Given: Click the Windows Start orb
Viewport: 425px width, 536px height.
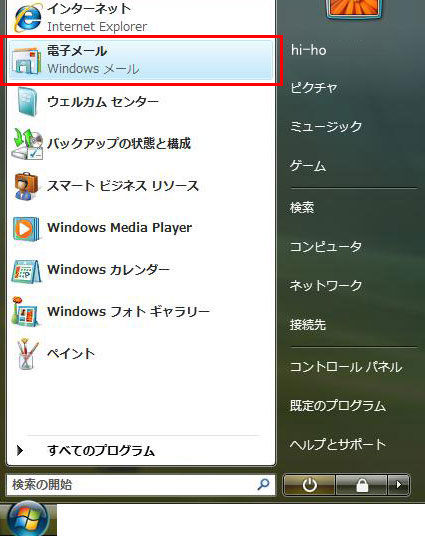Looking at the screenshot, I should pyautogui.click(x=27, y=519).
